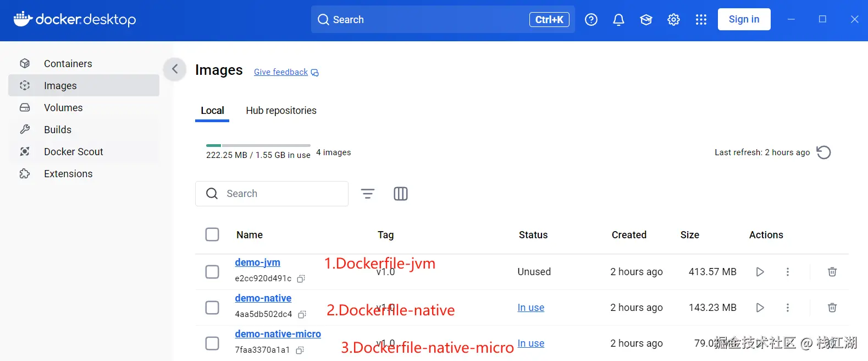Go to Volumes in the sidebar

[84, 107]
